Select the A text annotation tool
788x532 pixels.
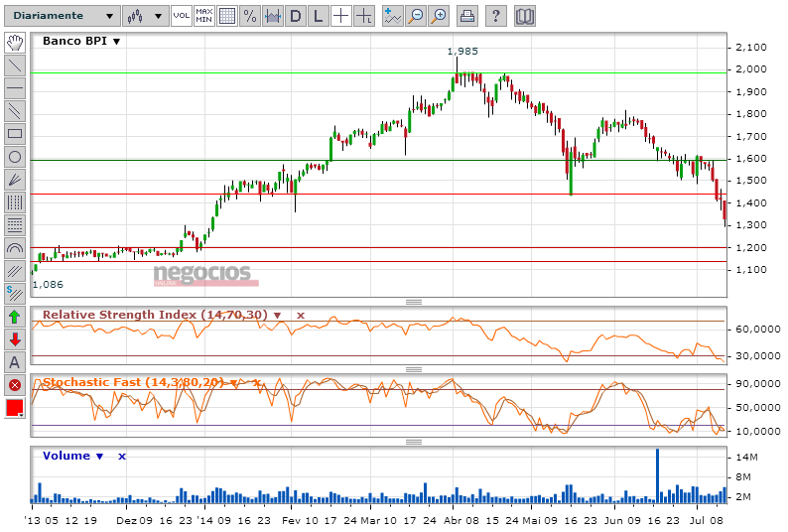click(x=15, y=362)
